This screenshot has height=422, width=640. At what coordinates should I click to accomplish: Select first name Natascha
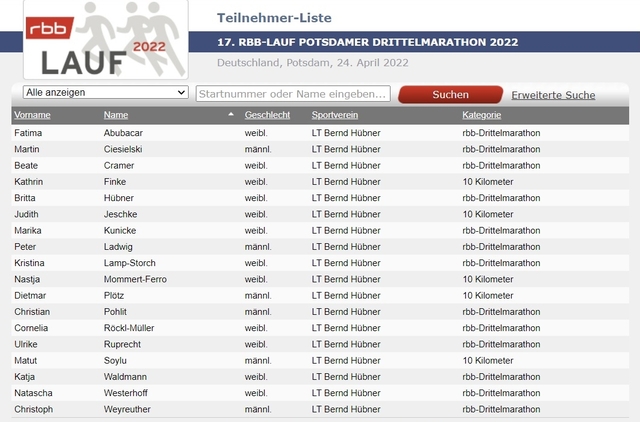33,393
